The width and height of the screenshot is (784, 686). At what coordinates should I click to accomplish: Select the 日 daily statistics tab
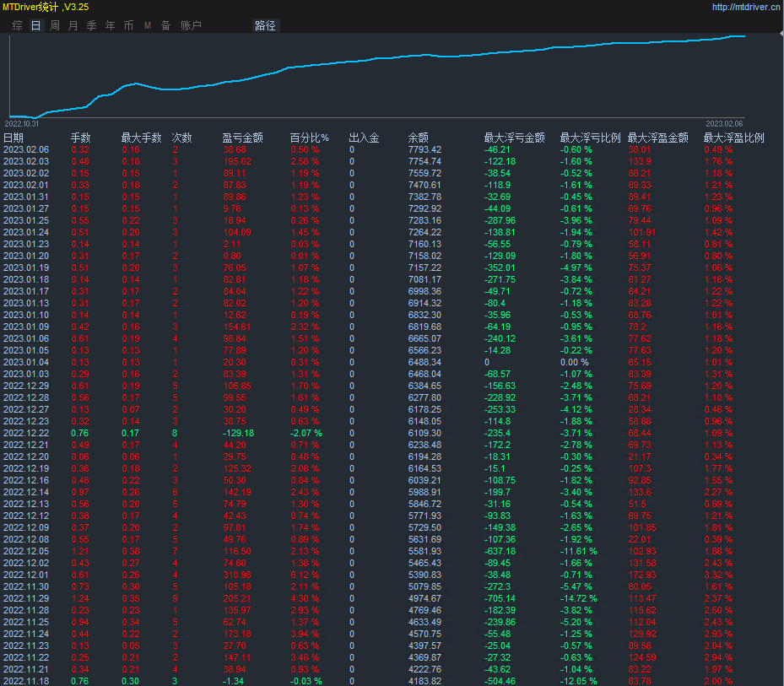pyautogui.click(x=35, y=25)
